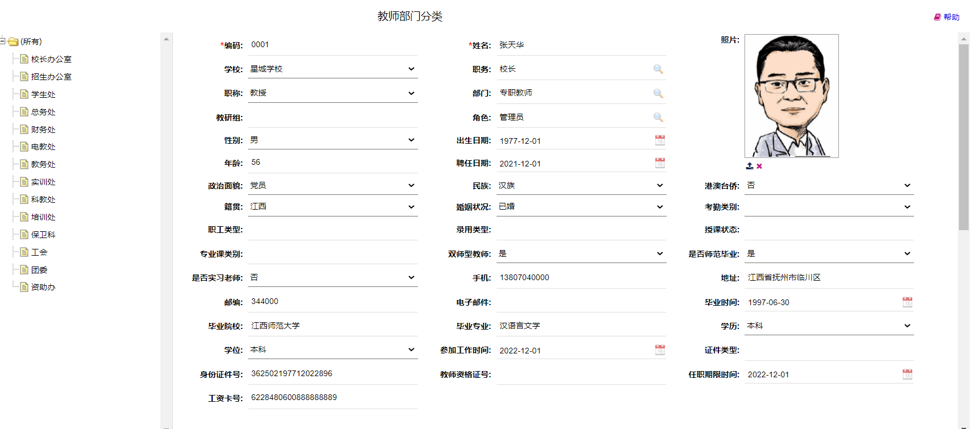Open the 籍贯 dropdown showing 江西
This screenshot has height=429, width=980.
pos(333,207)
